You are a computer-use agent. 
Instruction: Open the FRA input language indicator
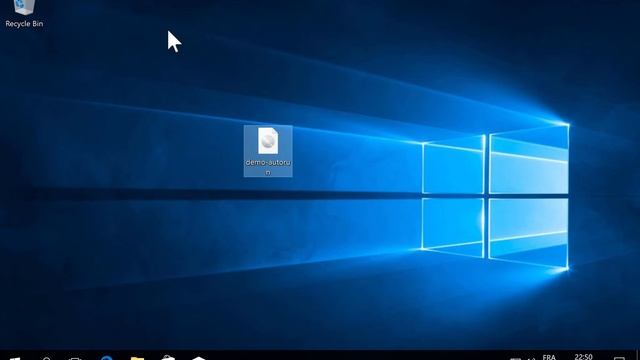(549, 357)
